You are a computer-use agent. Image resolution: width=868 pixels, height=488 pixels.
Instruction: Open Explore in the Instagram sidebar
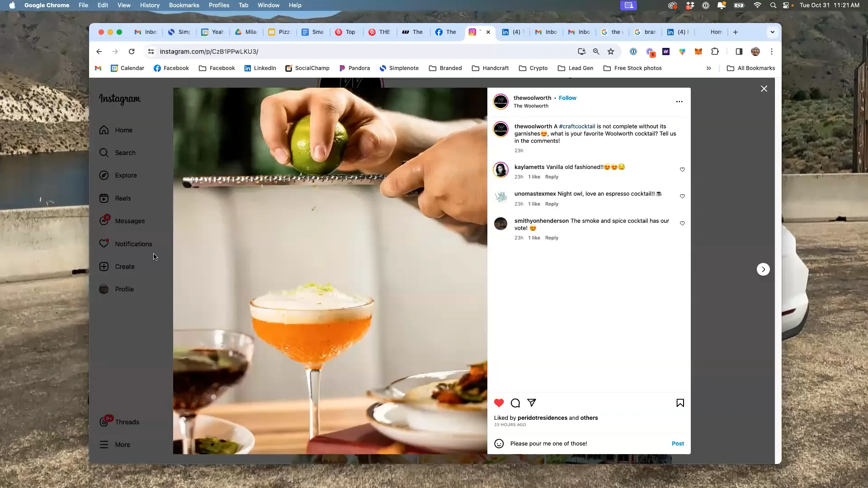(125, 175)
